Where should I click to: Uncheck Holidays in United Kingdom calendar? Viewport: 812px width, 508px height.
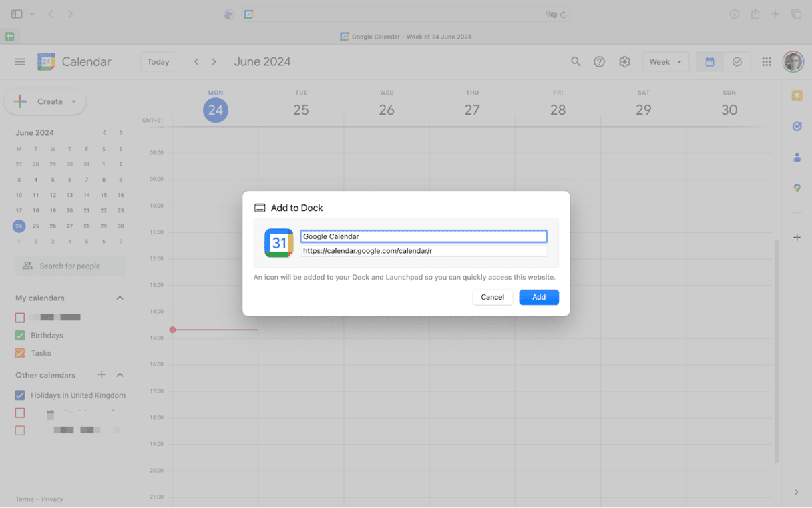[x=20, y=395]
